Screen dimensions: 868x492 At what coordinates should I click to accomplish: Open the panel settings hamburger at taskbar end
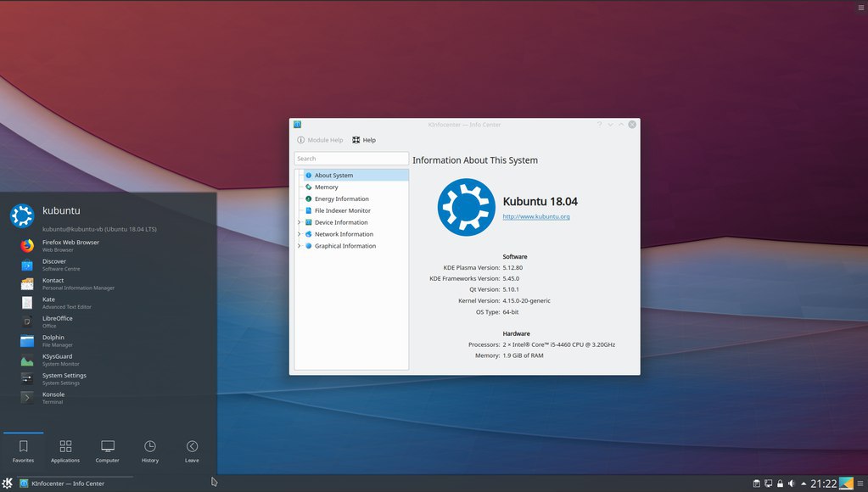[860, 484]
